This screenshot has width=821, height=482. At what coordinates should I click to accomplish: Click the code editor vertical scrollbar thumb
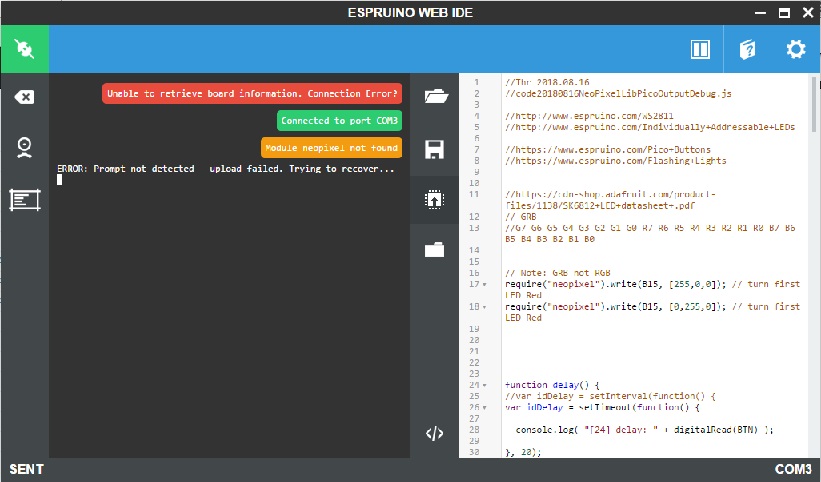[x=814, y=104]
